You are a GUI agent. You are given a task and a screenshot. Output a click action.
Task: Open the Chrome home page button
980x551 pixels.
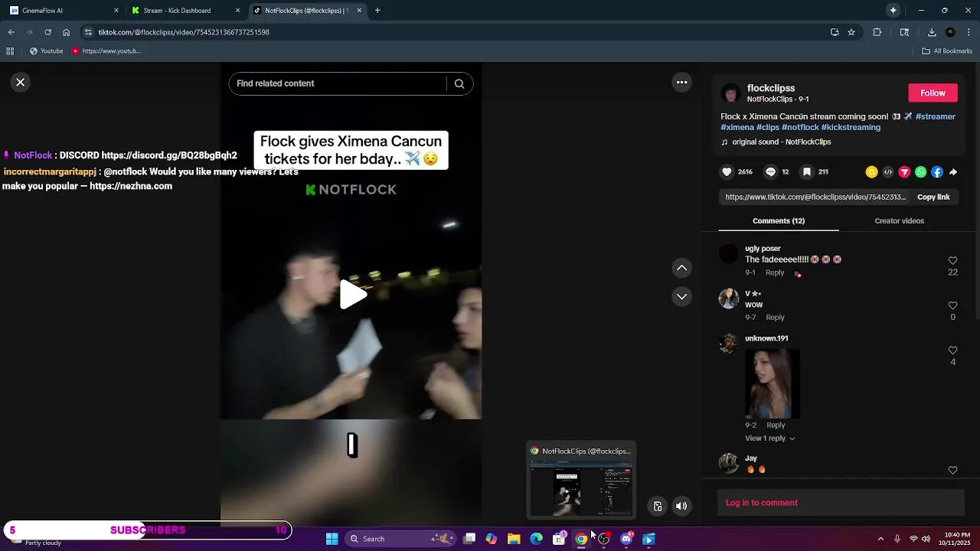click(x=67, y=32)
